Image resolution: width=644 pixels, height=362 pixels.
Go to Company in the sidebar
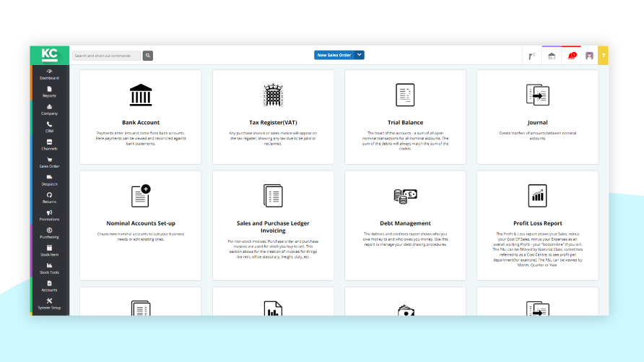49,110
